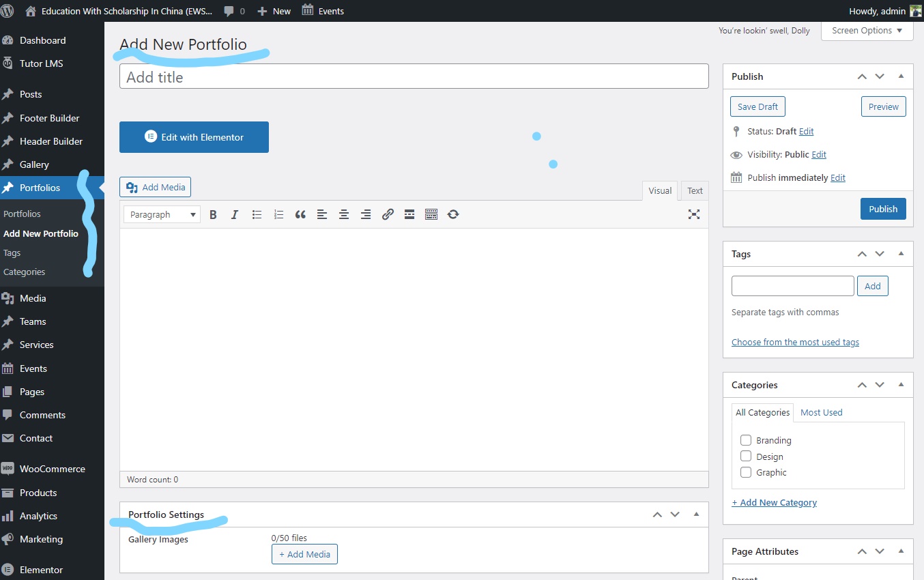Click the Save Draft button
The image size is (924, 580).
click(x=757, y=107)
